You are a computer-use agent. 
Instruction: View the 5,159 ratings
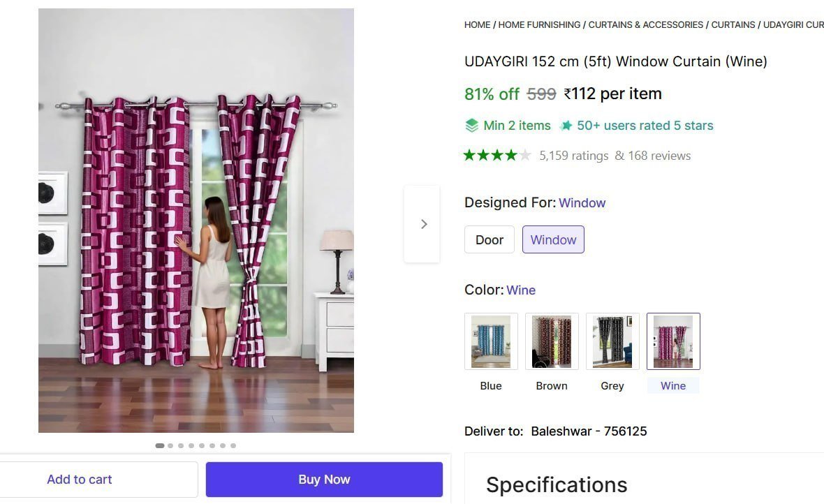573,156
